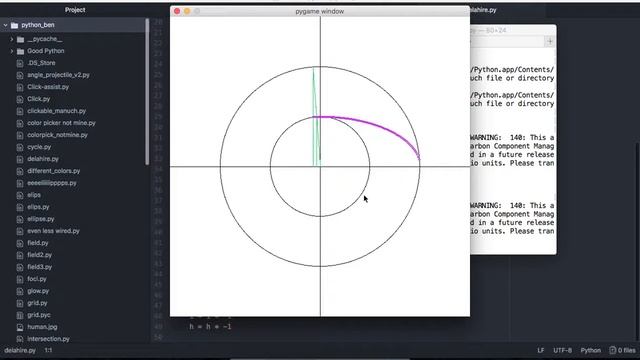Open even less wired.py file
The width and height of the screenshot is (640, 360).
point(53,231)
